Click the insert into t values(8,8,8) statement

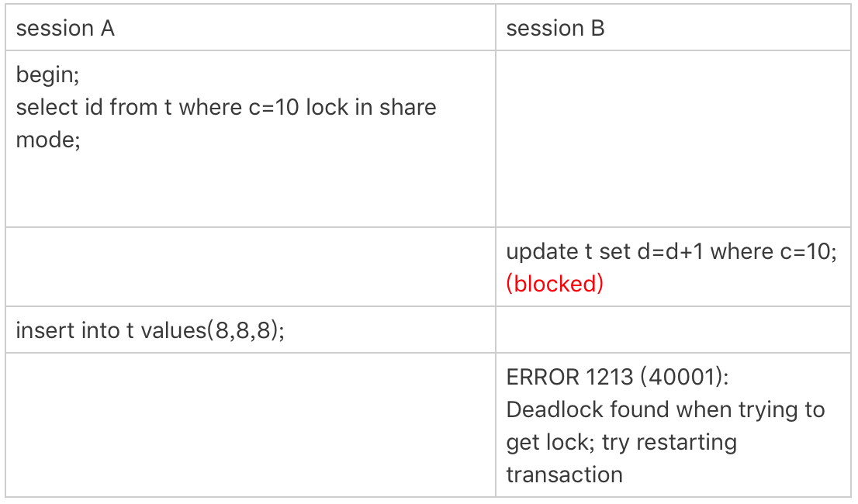150,330
